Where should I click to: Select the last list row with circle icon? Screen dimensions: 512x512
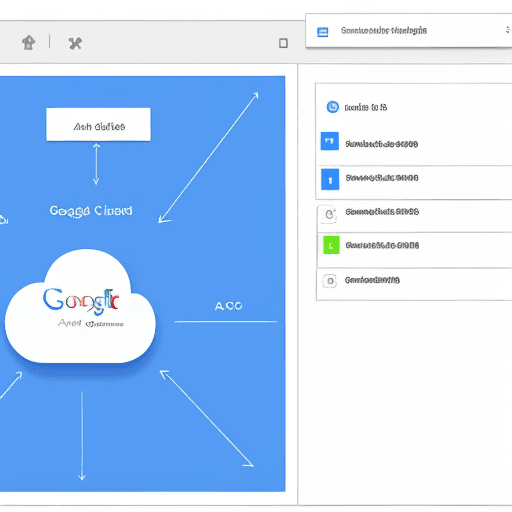click(414, 284)
